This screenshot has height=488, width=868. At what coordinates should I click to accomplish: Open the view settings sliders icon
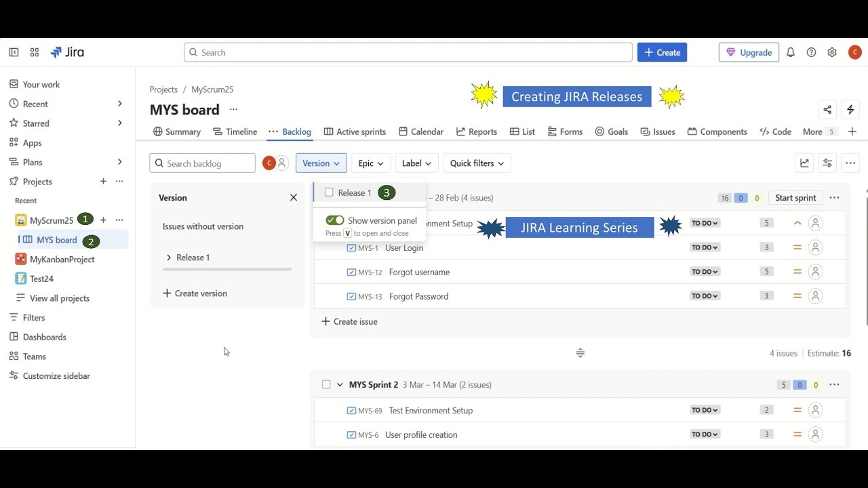click(x=827, y=163)
